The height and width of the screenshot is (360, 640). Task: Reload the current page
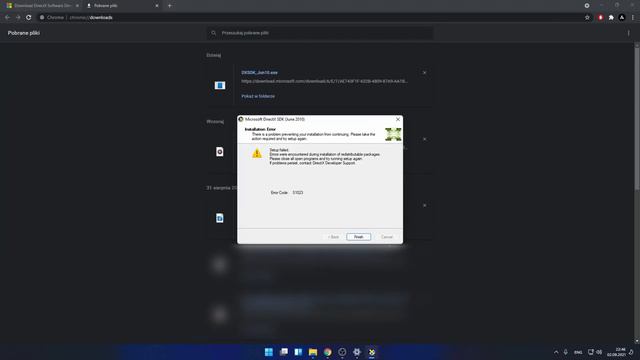[29, 18]
